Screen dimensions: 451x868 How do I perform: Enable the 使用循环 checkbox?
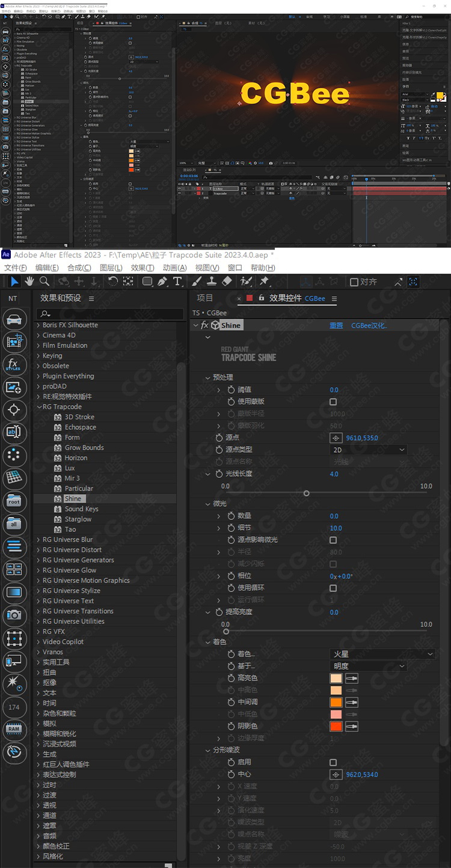(x=333, y=588)
